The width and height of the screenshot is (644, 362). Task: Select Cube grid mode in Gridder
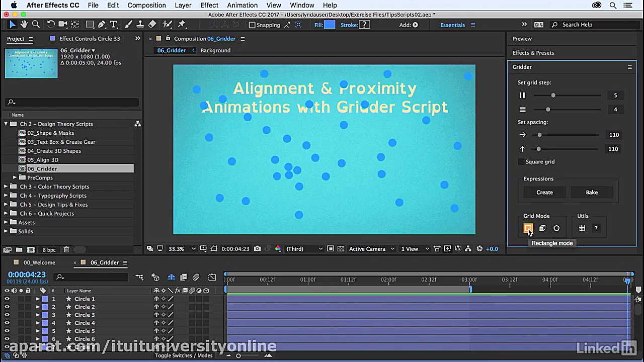click(542, 228)
